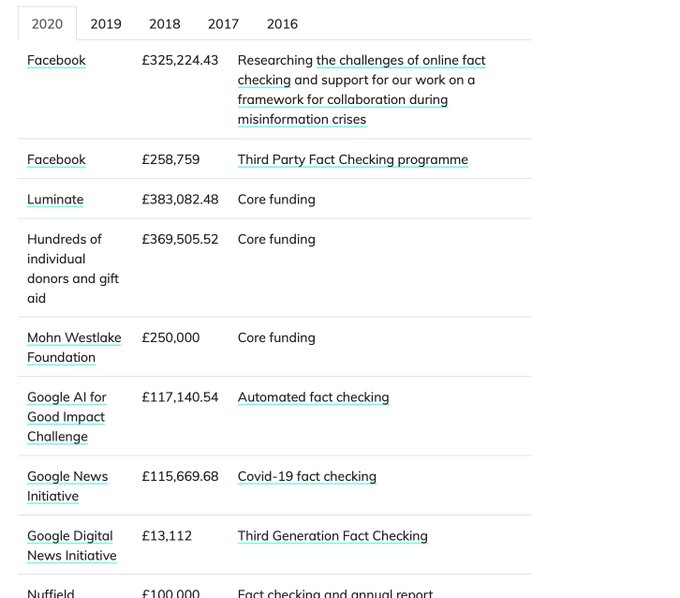Open the Covid-19 fact checking link
The width and height of the screenshot is (680, 598).
coord(307,476)
